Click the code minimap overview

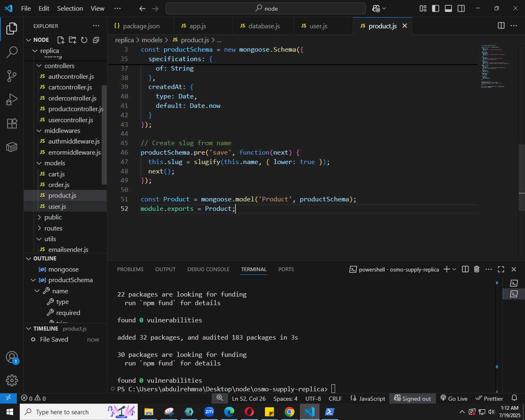(x=495, y=66)
